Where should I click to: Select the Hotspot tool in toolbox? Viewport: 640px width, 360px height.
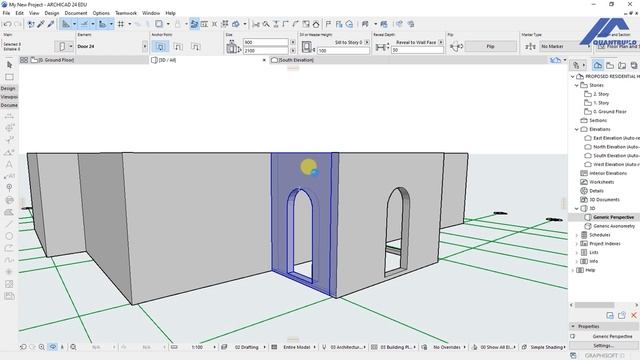(x=9, y=271)
